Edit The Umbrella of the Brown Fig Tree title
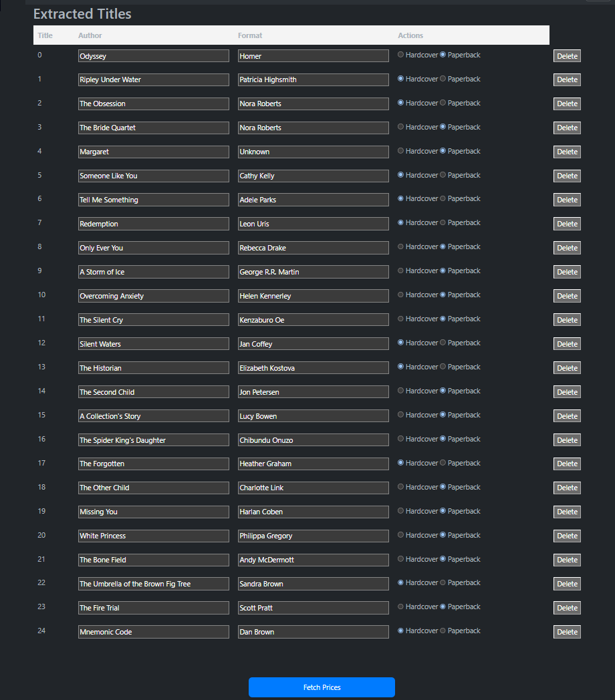The image size is (615, 700). 153,584
